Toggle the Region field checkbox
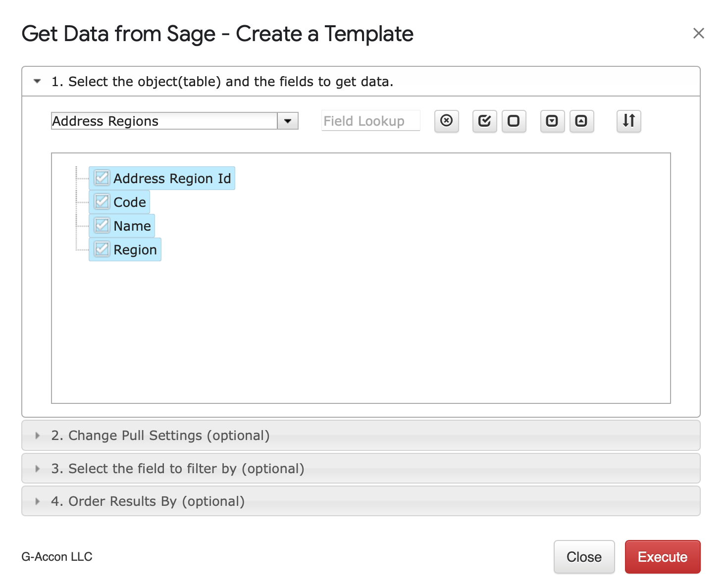This screenshot has height=587, width=728. [x=102, y=249]
